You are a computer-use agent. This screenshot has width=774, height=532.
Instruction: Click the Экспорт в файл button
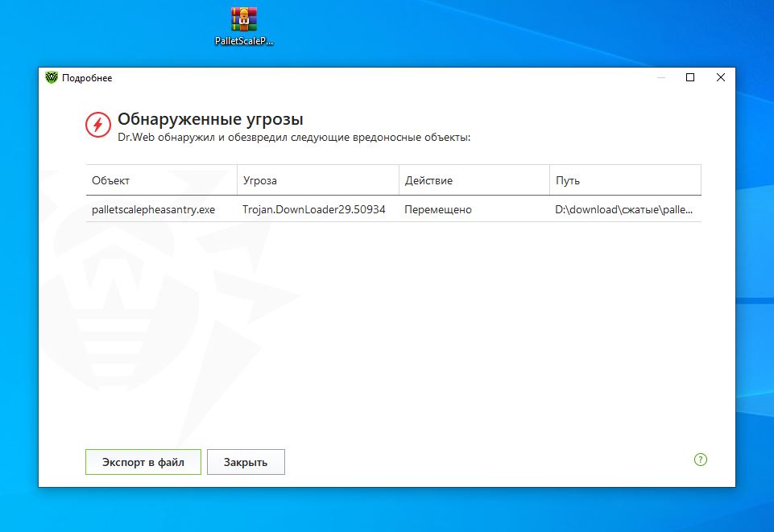(x=143, y=462)
